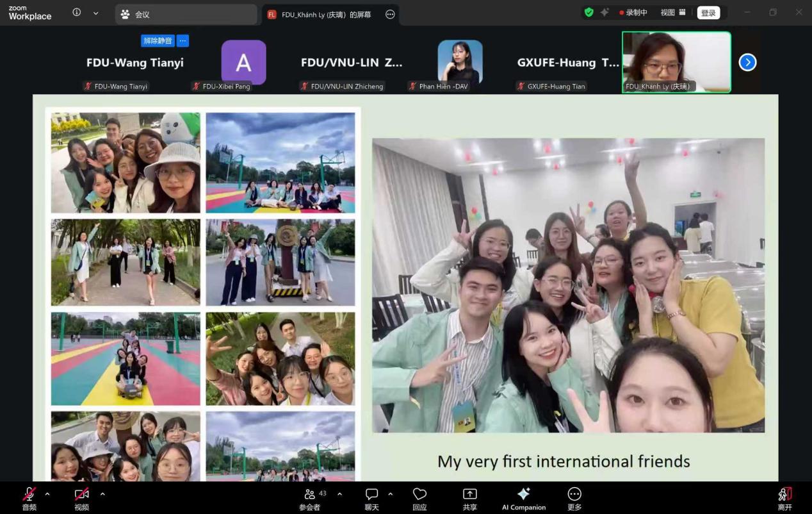812x514 pixels.
Task: Select the FDU_Khánh Ly screen share tab
Action: (325, 14)
